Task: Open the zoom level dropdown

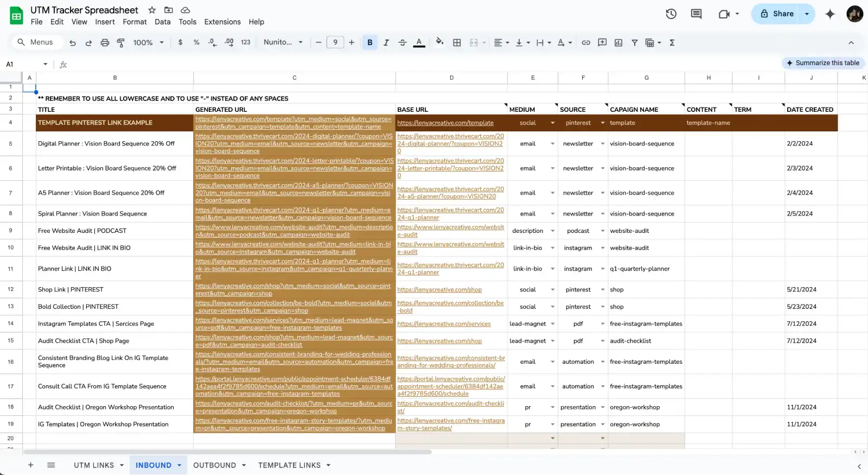Action: 149,42
